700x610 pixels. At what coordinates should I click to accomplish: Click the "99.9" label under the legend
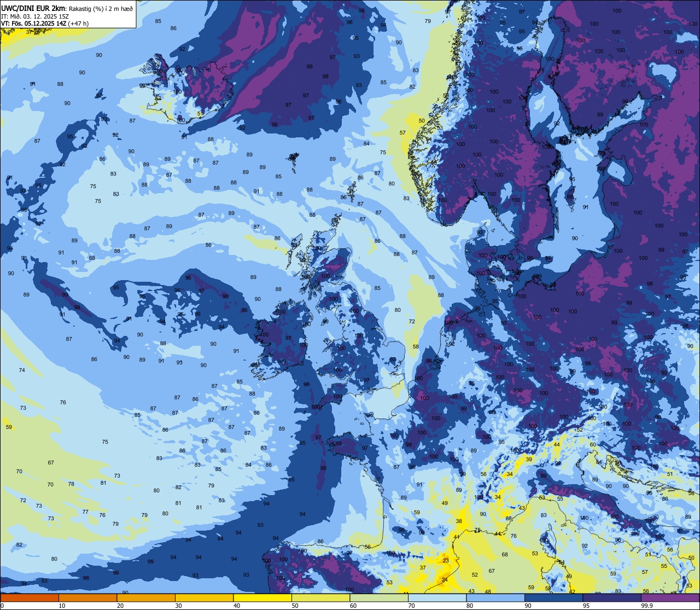(646, 606)
